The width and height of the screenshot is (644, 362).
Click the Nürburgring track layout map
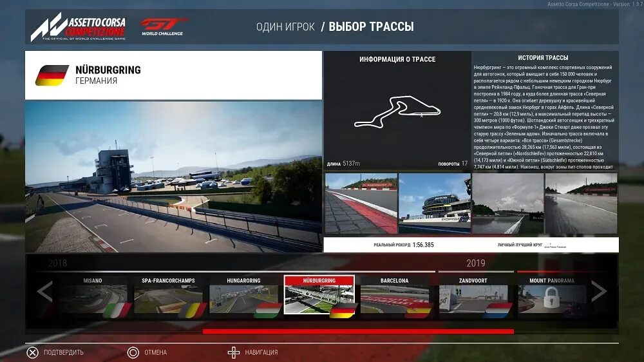(397, 112)
